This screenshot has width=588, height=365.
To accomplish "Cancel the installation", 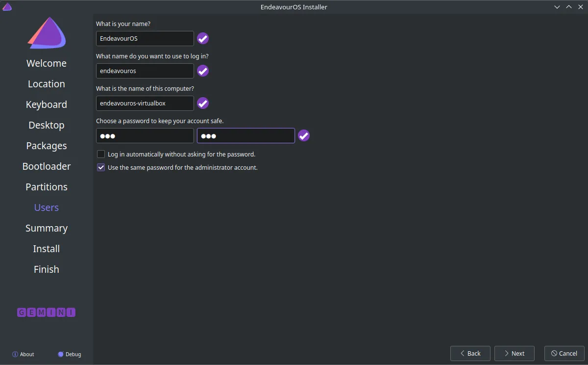I will [x=564, y=353].
